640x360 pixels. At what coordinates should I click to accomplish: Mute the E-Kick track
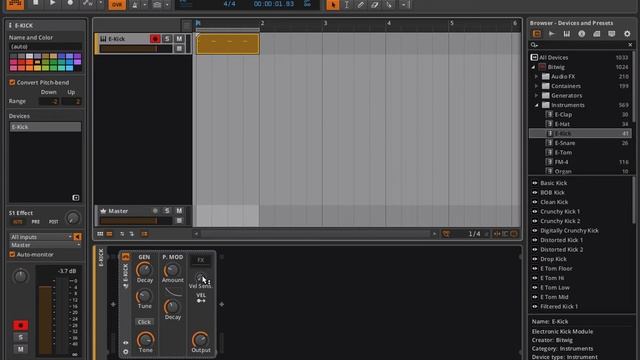(x=179, y=39)
